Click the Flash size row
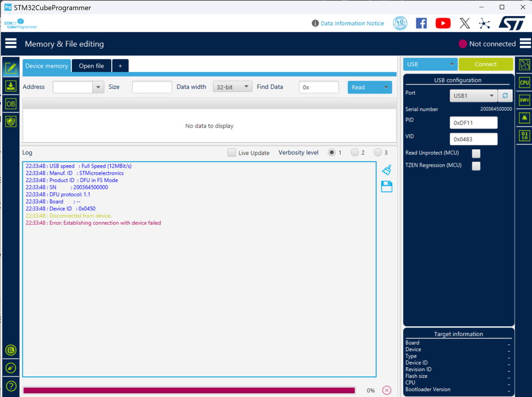Viewport: 532px width, 397px height. tap(458, 376)
